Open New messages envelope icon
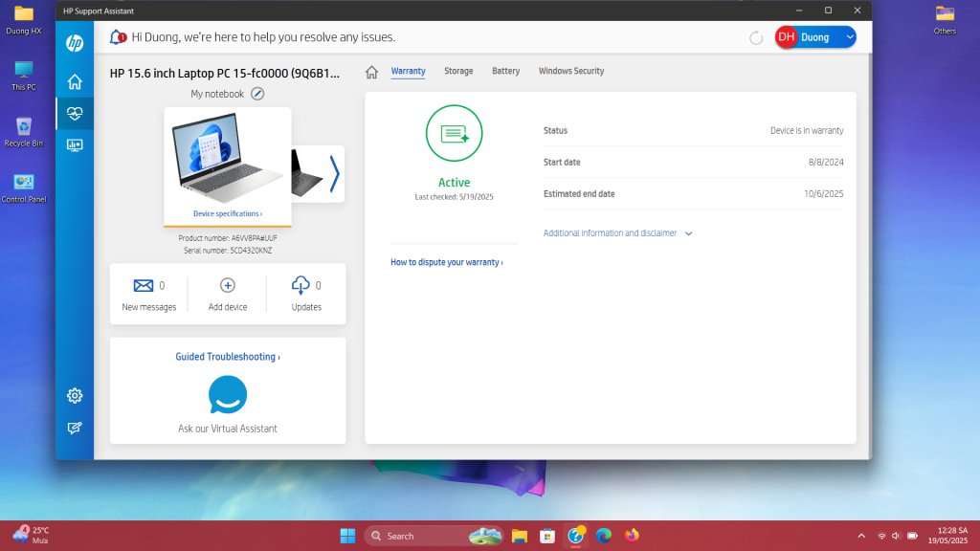 point(144,285)
